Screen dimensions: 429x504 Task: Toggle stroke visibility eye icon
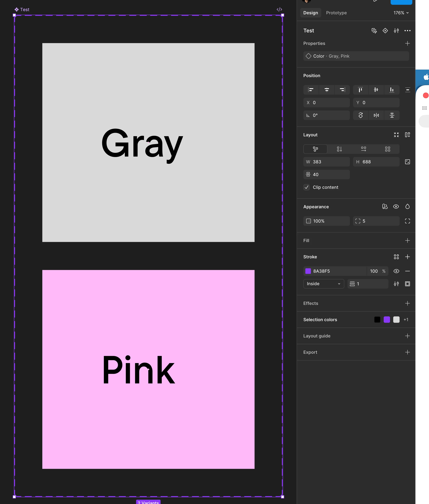(x=396, y=271)
